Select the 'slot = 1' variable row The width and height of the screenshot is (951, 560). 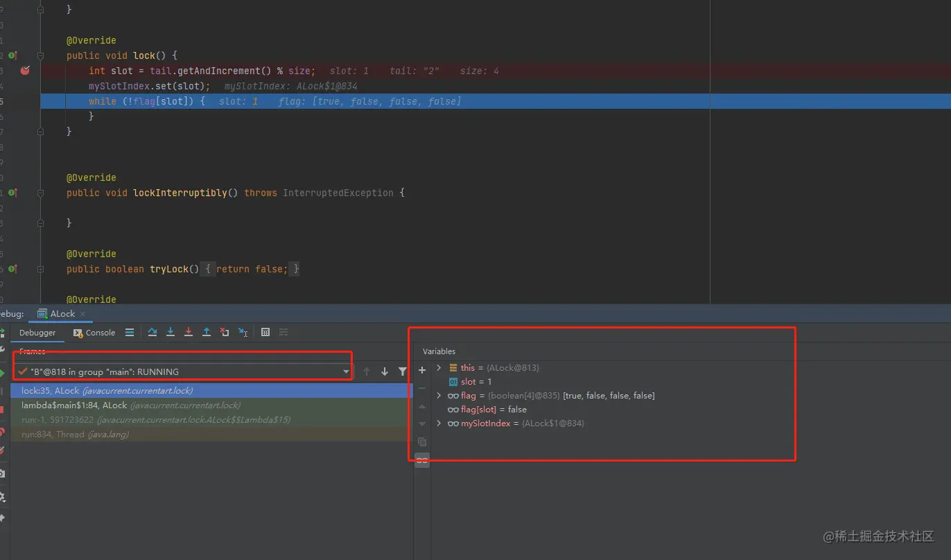[470, 382]
